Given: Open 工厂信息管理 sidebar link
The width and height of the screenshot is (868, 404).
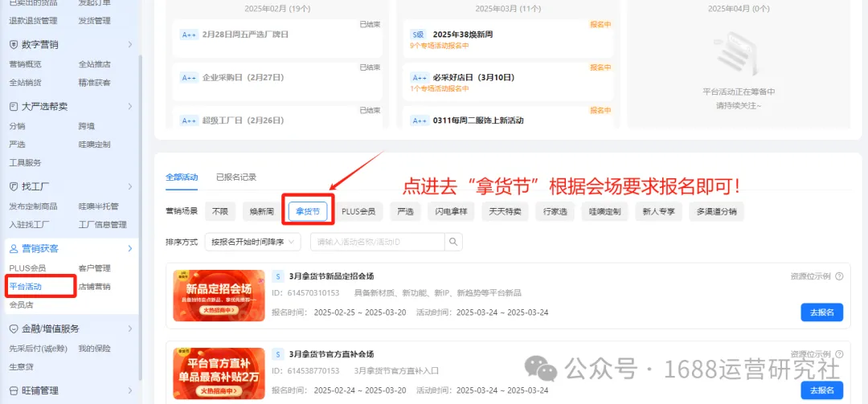Looking at the screenshot, I should pyautogui.click(x=102, y=225).
